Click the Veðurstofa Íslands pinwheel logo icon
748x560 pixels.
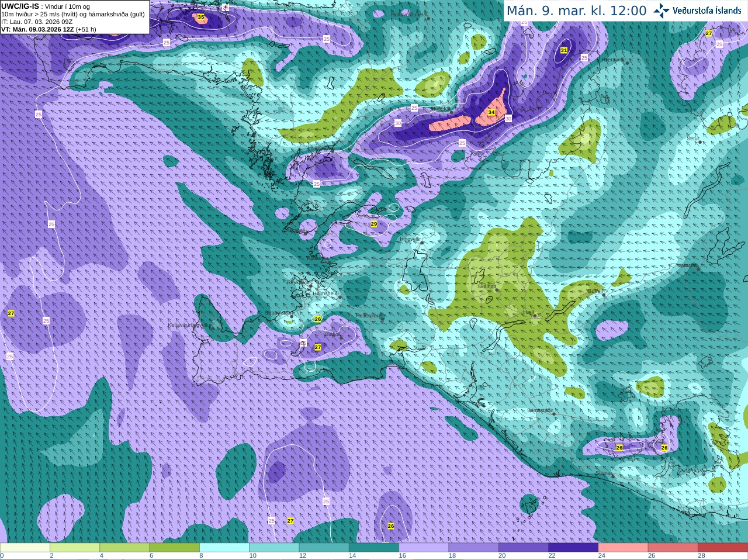[x=662, y=11]
